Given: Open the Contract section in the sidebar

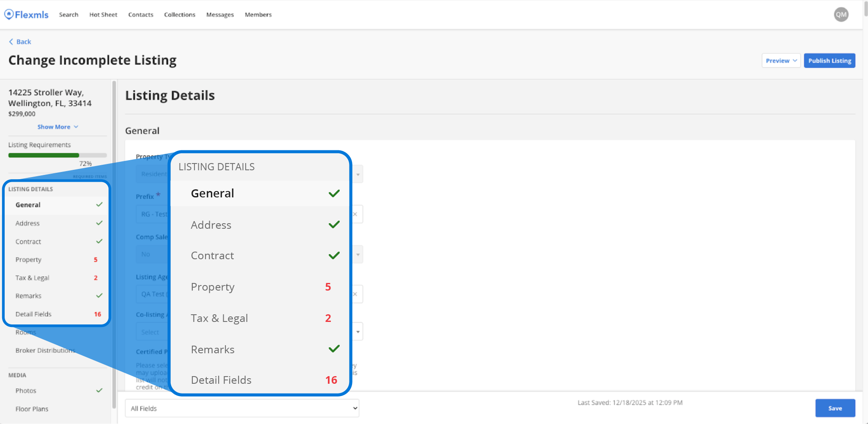Looking at the screenshot, I should coord(57,241).
